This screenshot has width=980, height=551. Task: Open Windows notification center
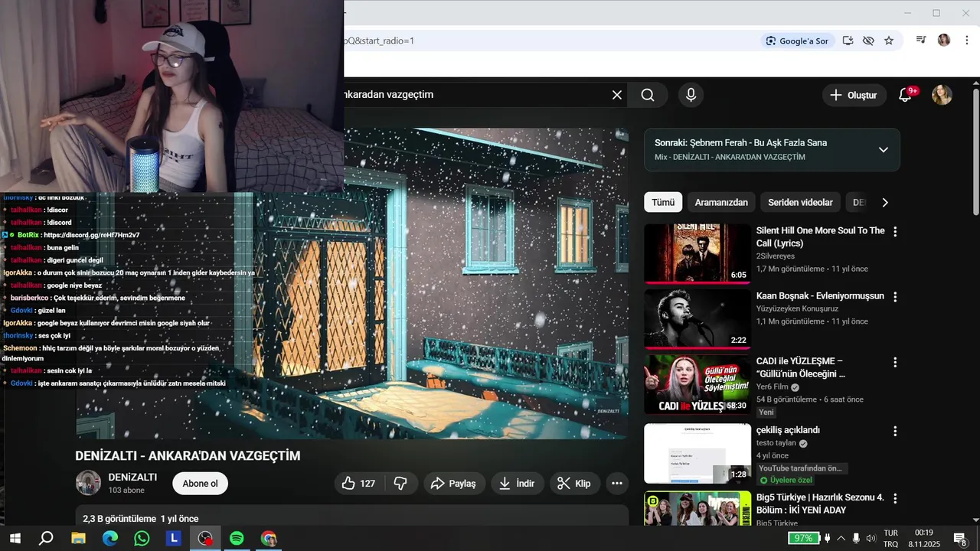tap(960, 538)
